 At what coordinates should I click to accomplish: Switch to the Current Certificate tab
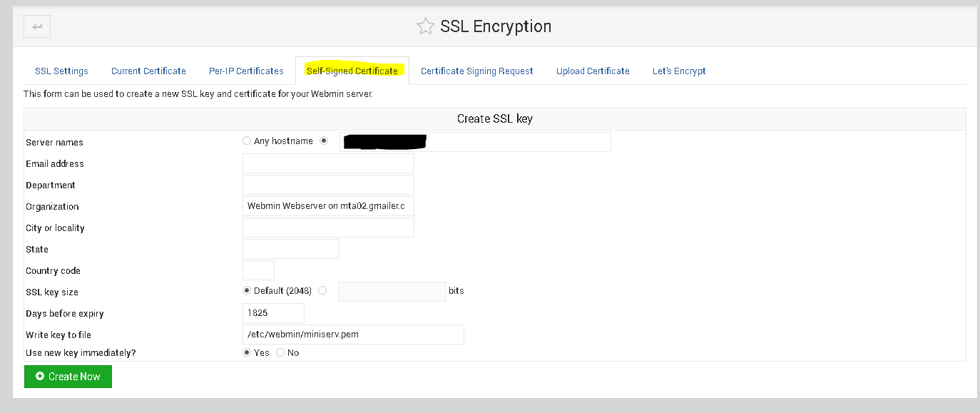click(x=148, y=71)
